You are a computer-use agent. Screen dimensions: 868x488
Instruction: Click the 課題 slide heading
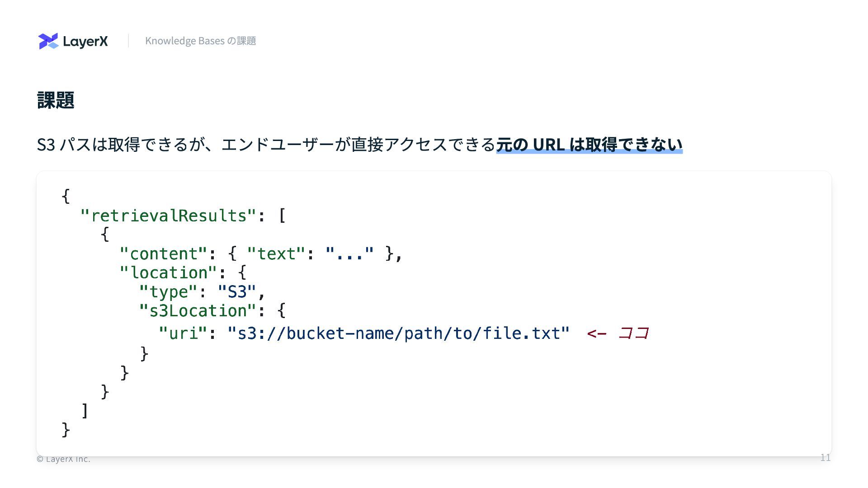56,100
